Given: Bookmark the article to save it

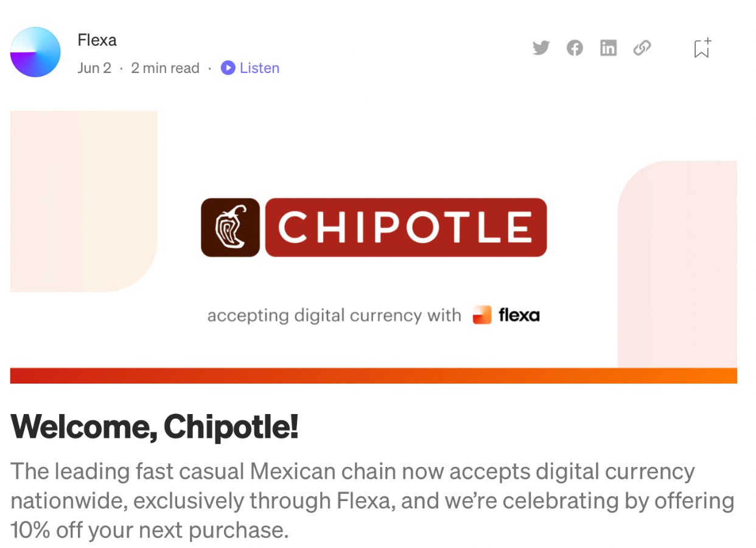Looking at the screenshot, I should point(701,47).
